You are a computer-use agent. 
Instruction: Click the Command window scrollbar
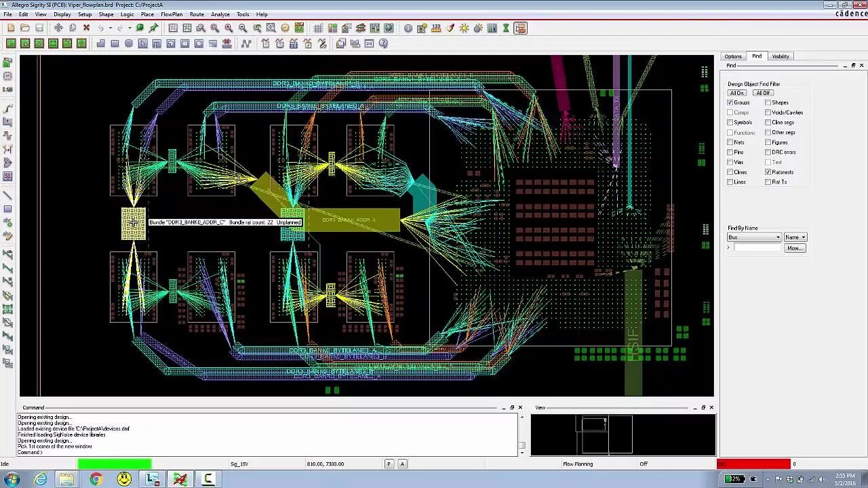(x=521, y=434)
